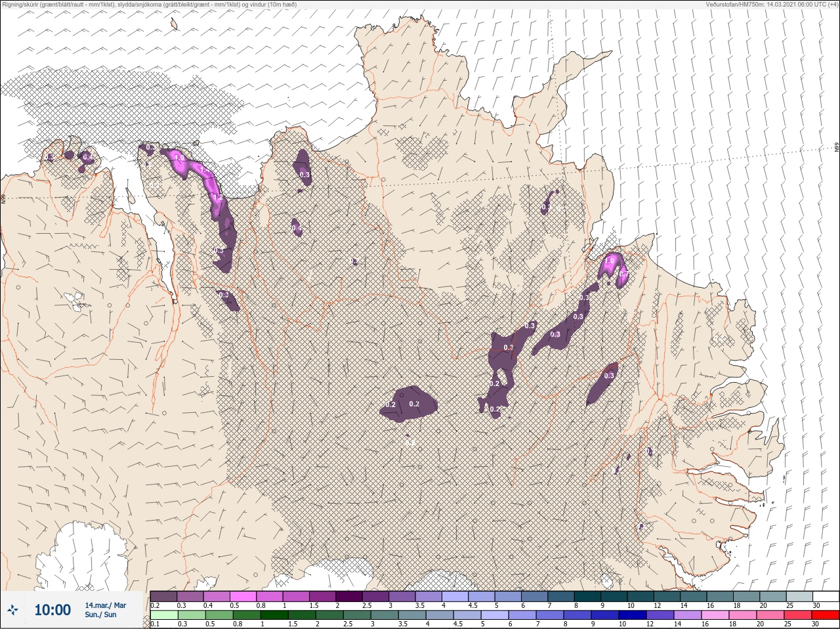The height and width of the screenshot is (629, 840).
Task: Select the lower legend swatch starting at 25
Action: pos(797,616)
